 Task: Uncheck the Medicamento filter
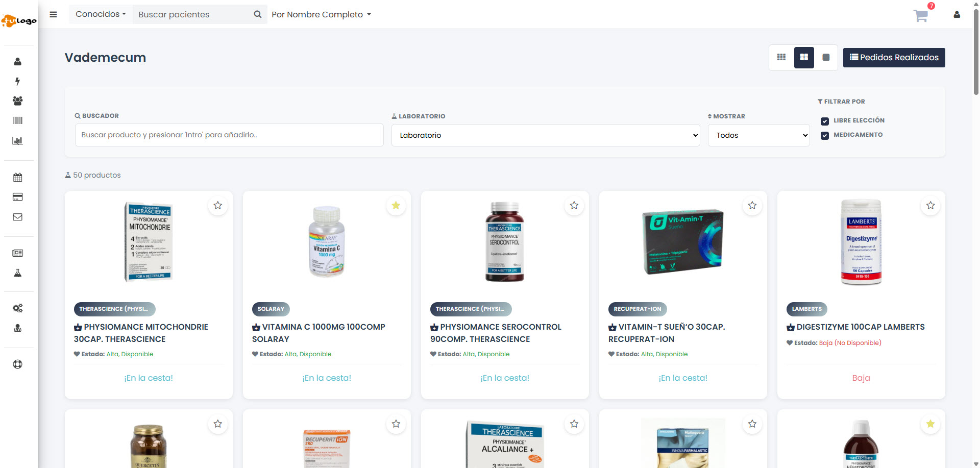click(825, 135)
